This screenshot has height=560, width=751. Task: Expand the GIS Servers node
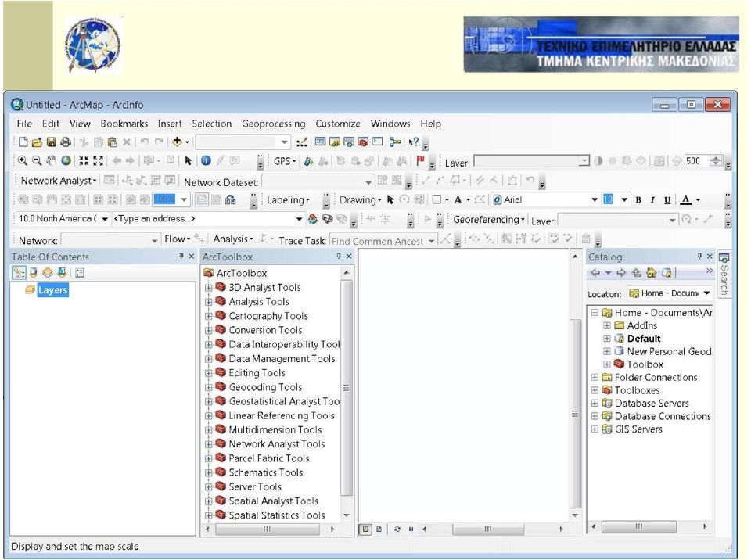pos(595,429)
